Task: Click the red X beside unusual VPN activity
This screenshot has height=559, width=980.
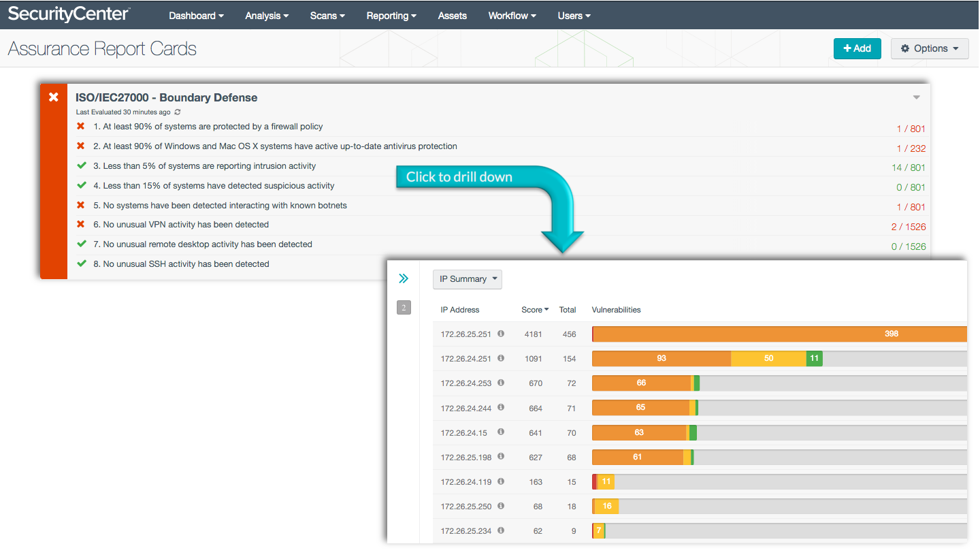Action: point(81,224)
